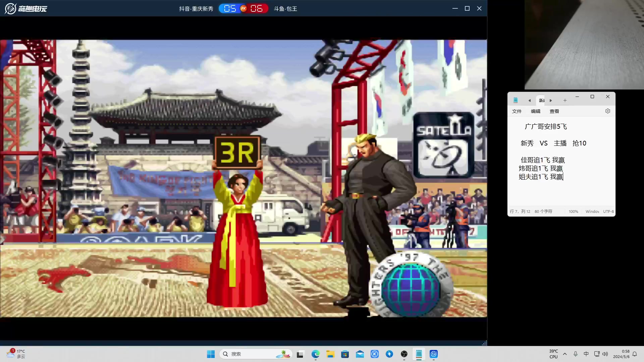Switch to OBS Studio on the taskbar

click(x=404, y=354)
